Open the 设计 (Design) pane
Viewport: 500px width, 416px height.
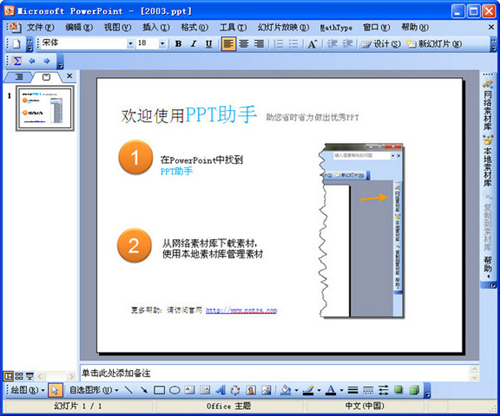click(x=381, y=44)
